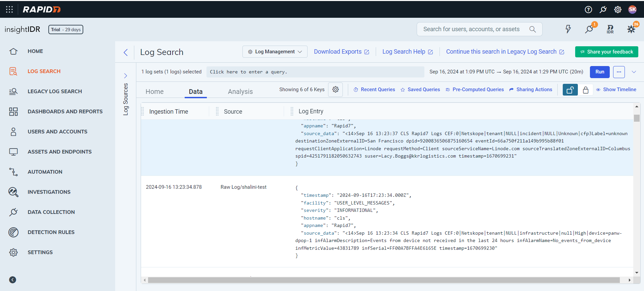Expand the query options chevron next to Run
The height and width of the screenshot is (291, 644).
pos(634,72)
